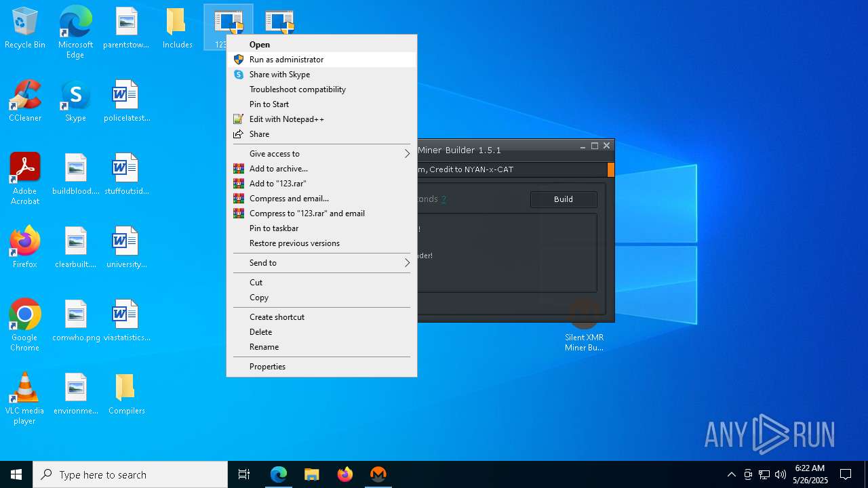Viewport: 868px width, 488px height.
Task: Choose Pin to Start
Action: [321, 104]
